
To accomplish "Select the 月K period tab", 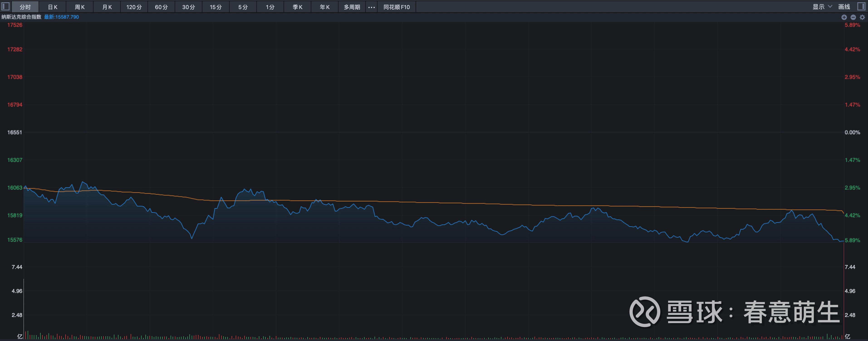I will click(x=107, y=7).
